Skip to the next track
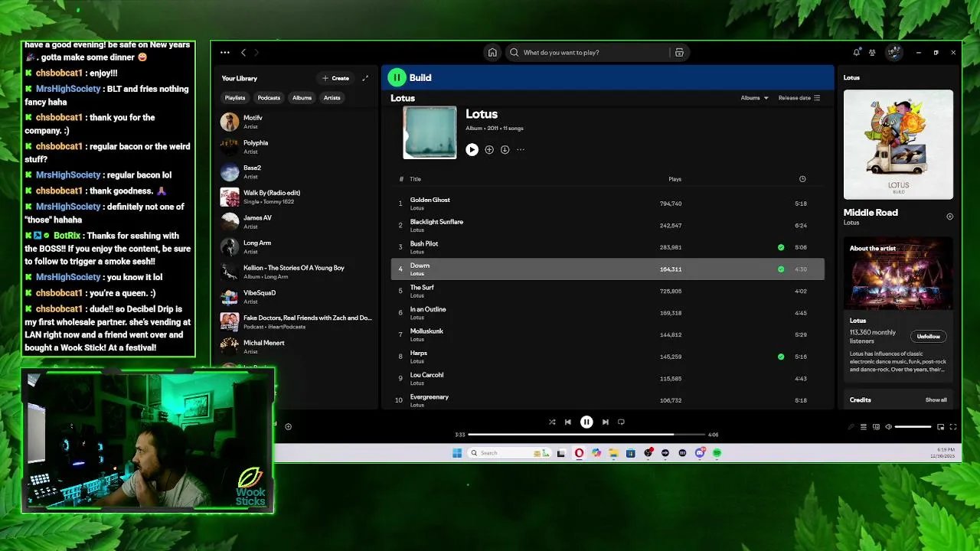This screenshot has width=980, height=551. pyautogui.click(x=605, y=422)
